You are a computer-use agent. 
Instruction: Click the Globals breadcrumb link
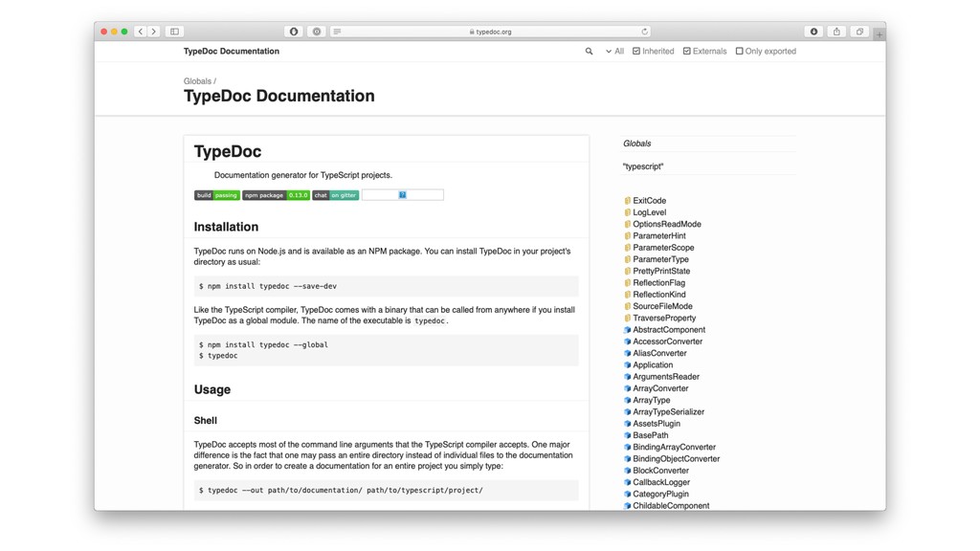coord(197,81)
